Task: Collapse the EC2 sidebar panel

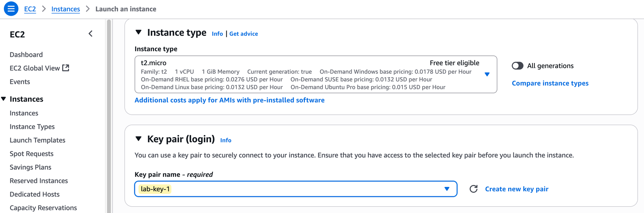Action: 90,34
